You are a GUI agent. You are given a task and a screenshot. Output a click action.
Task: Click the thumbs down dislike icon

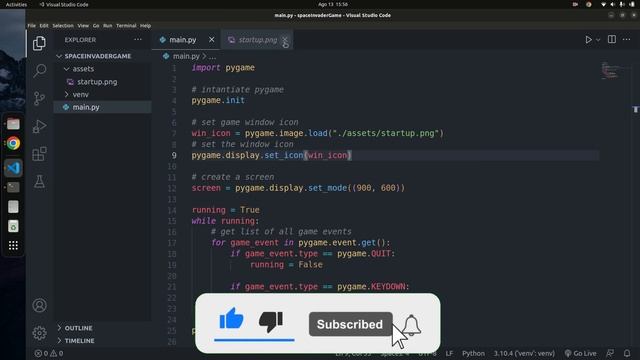point(271,322)
